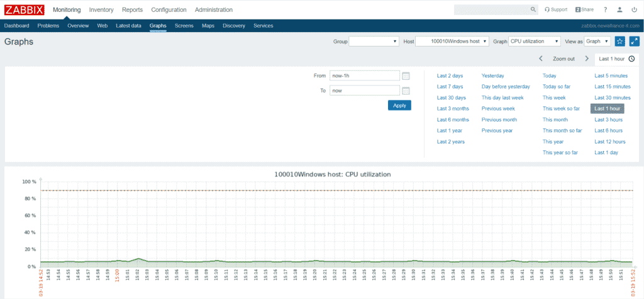This screenshot has width=644, height=299.
Task: Select Today so far range
Action: coord(557,87)
